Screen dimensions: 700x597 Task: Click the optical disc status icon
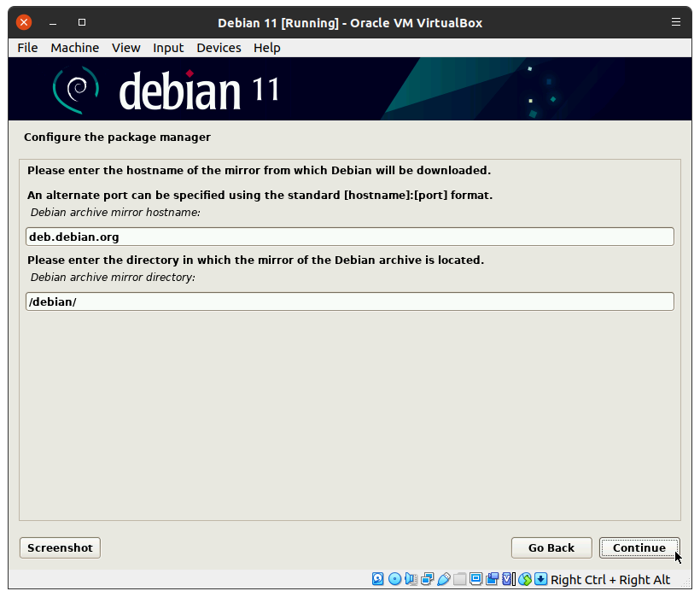coord(394,579)
